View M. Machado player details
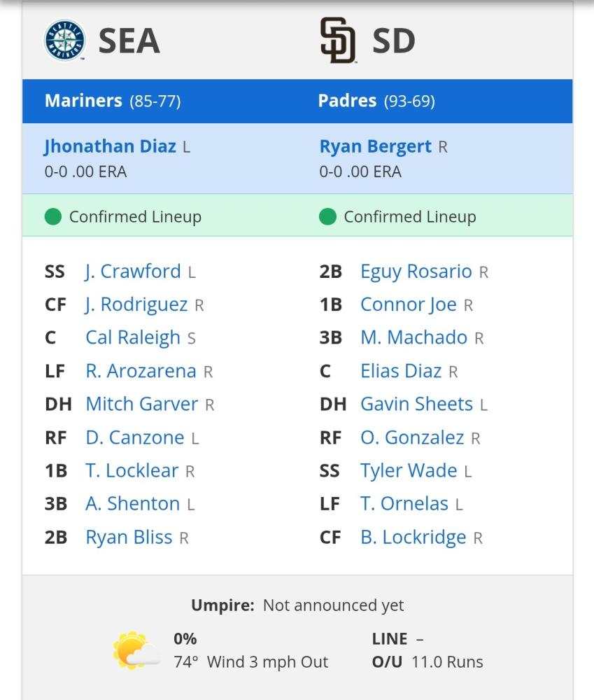594x700 pixels. 413,337
